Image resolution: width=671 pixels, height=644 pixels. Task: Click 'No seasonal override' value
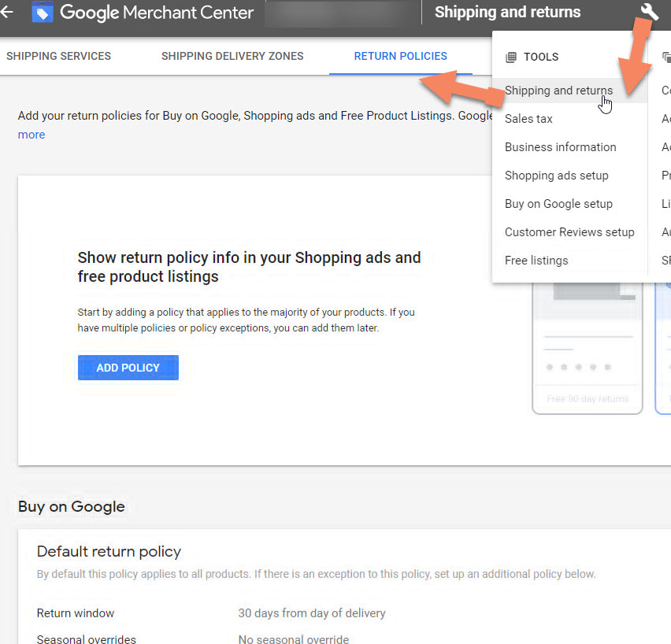294,639
